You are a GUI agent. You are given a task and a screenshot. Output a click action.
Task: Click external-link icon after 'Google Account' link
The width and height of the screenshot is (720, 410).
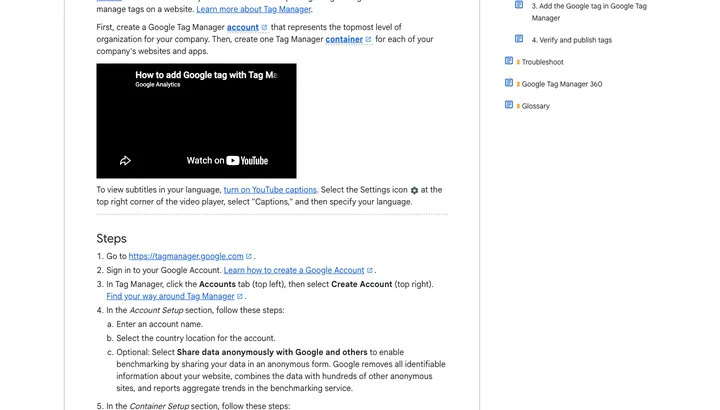(x=370, y=270)
